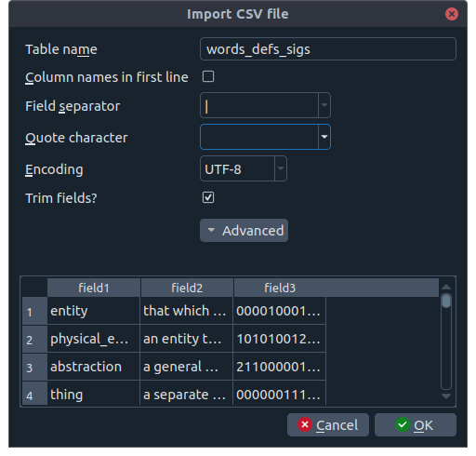The height and width of the screenshot is (456, 476).
Task: Select row header 4 in preview
Action: click(x=34, y=394)
